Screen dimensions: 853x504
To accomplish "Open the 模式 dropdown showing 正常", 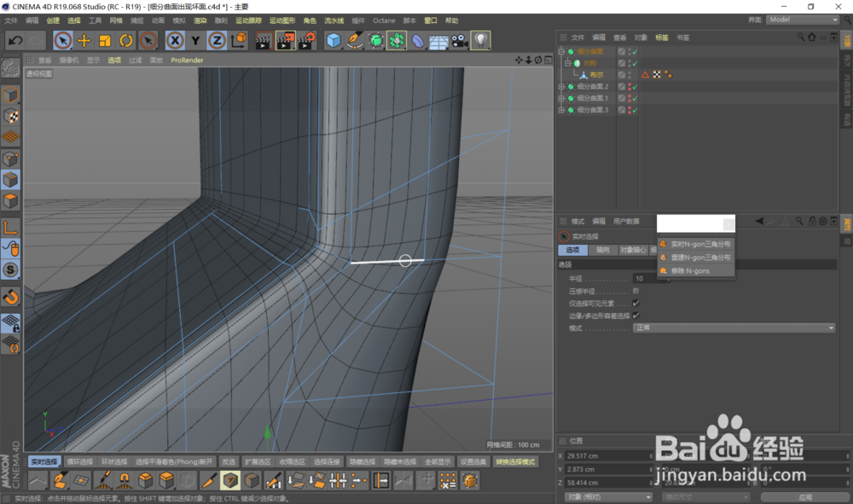I will coord(734,327).
